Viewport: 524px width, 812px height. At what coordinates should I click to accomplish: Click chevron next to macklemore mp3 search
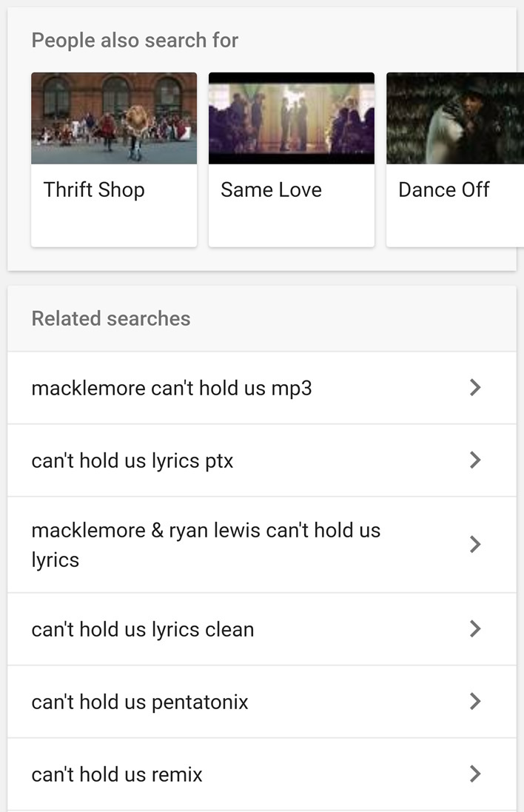[475, 388]
